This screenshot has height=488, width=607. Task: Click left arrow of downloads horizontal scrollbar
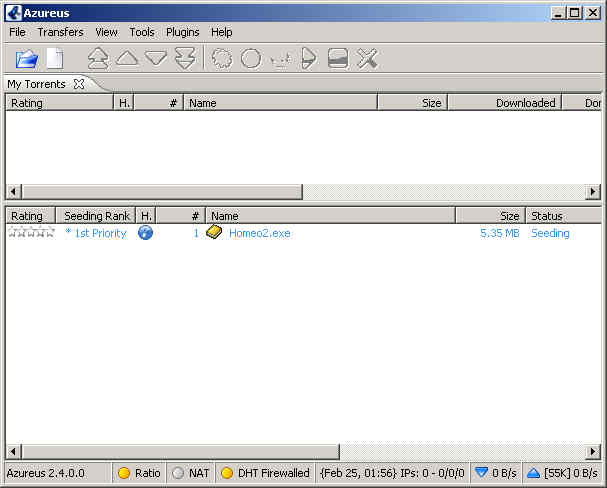[14, 192]
